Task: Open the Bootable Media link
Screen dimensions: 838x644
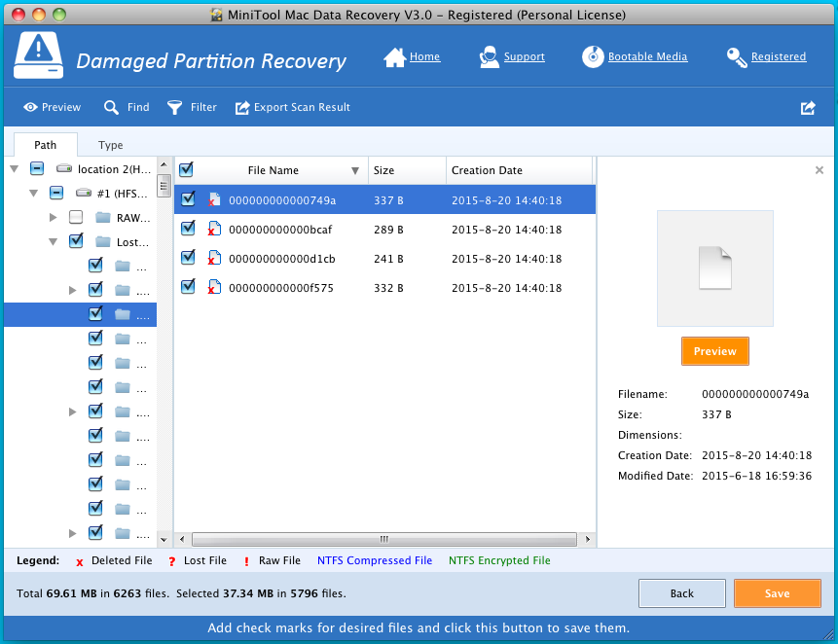Action: click(x=647, y=56)
